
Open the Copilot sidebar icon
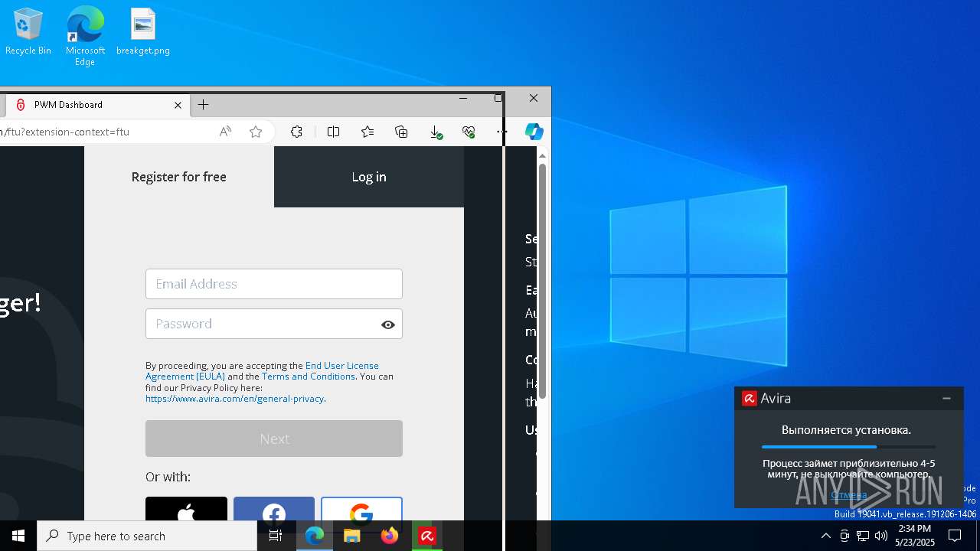534,132
